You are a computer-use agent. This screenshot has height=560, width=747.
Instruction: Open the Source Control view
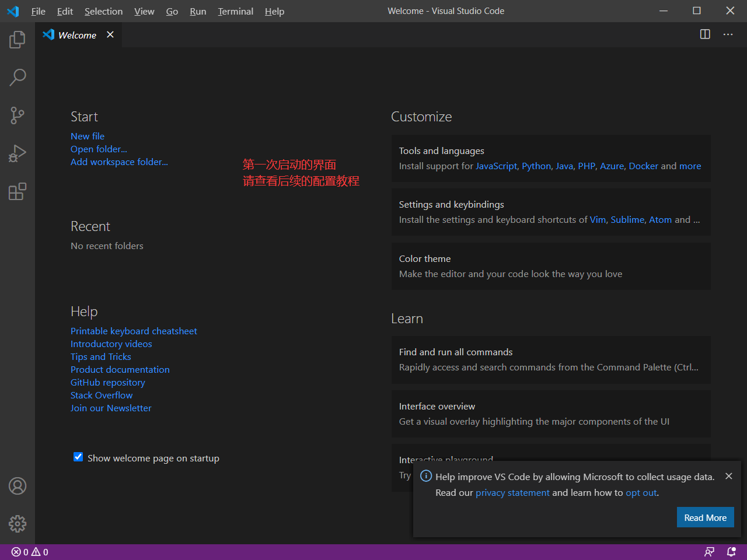coord(18,115)
